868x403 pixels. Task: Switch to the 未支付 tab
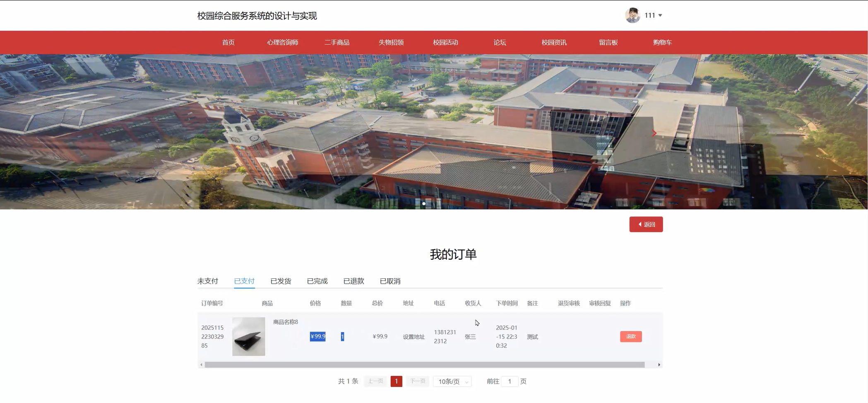pyautogui.click(x=207, y=281)
